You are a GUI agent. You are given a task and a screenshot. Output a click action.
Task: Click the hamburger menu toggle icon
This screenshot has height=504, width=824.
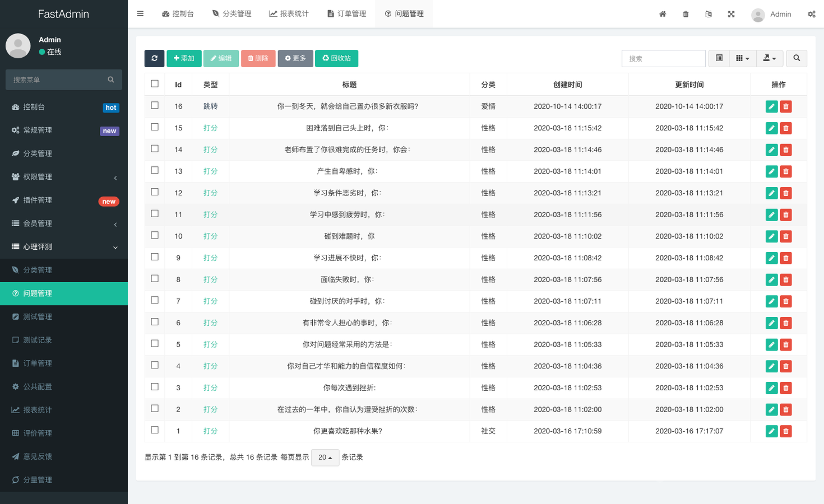tap(140, 14)
